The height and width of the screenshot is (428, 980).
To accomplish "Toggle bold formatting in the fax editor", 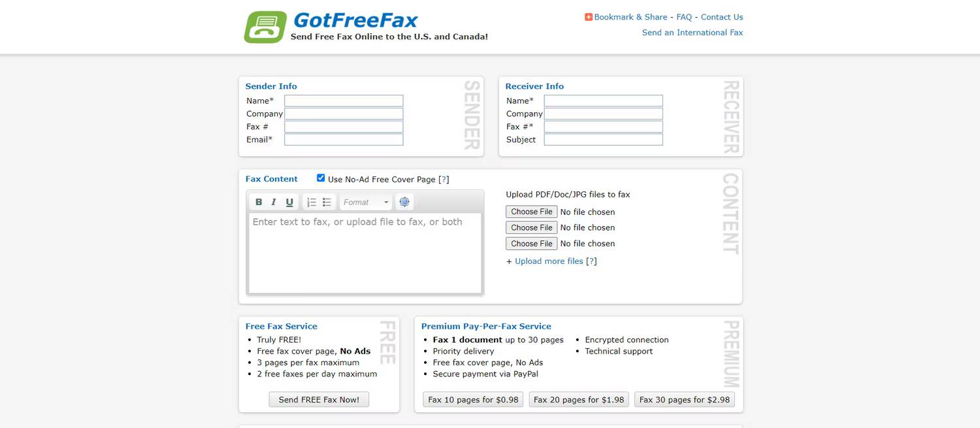I will 259,201.
